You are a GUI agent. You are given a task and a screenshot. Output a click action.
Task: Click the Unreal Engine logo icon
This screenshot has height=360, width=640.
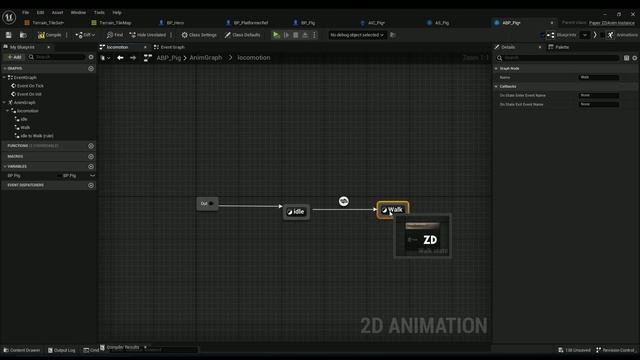[x=9, y=18]
